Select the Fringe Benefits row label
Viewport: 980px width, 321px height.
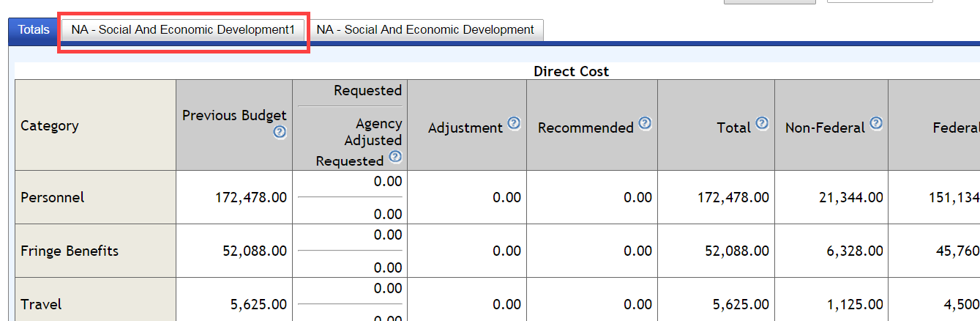pos(70,251)
